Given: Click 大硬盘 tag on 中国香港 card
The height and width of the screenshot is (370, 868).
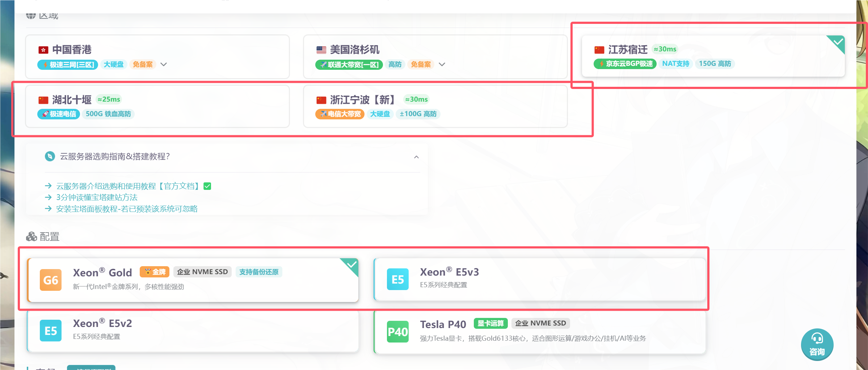Looking at the screenshot, I should pyautogui.click(x=114, y=64).
